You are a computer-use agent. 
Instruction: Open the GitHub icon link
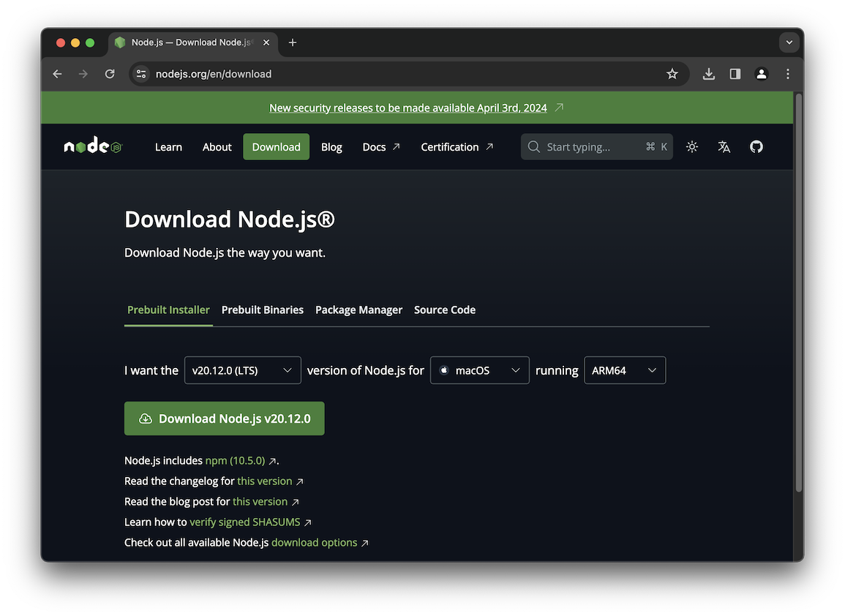coord(756,146)
